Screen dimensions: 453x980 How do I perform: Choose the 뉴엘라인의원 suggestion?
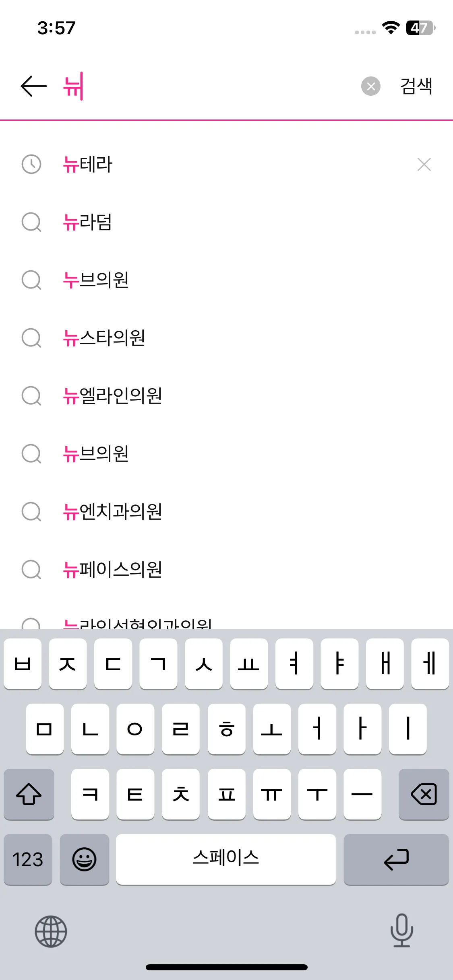tap(226, 396)
